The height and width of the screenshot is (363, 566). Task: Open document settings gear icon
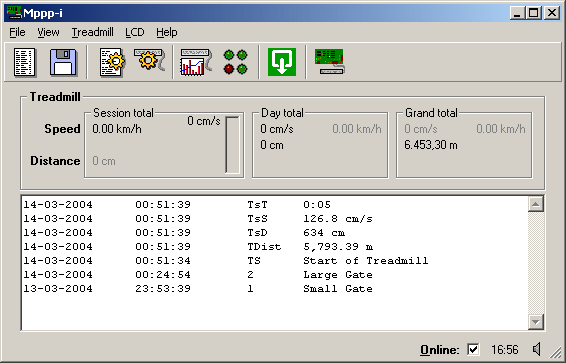112,62
